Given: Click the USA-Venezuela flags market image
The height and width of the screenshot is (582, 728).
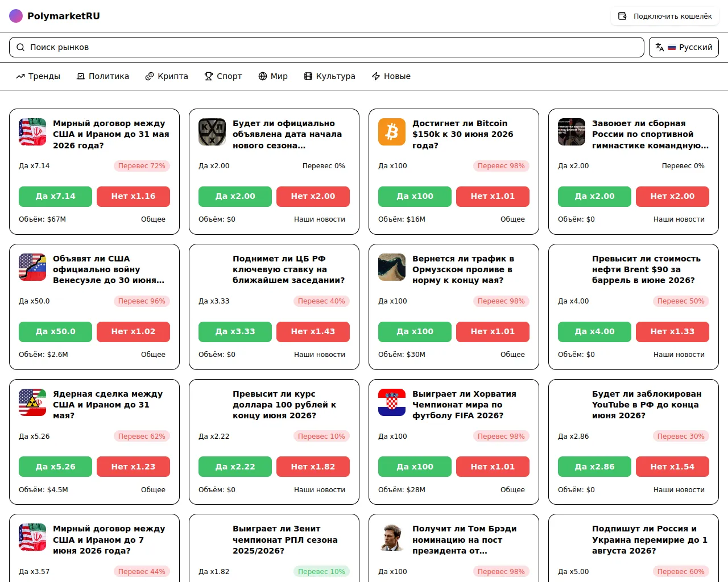Looking at the screenshot, I should point(32,267).
